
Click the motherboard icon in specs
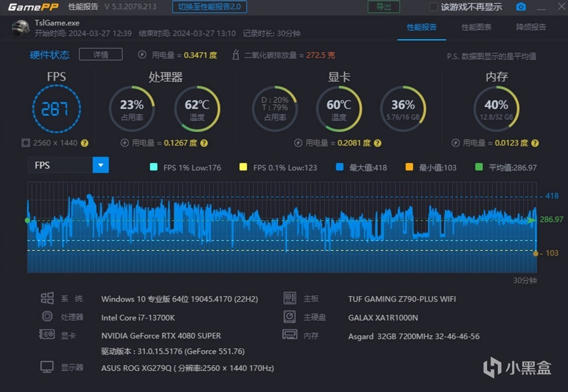[x=290, y=298]
